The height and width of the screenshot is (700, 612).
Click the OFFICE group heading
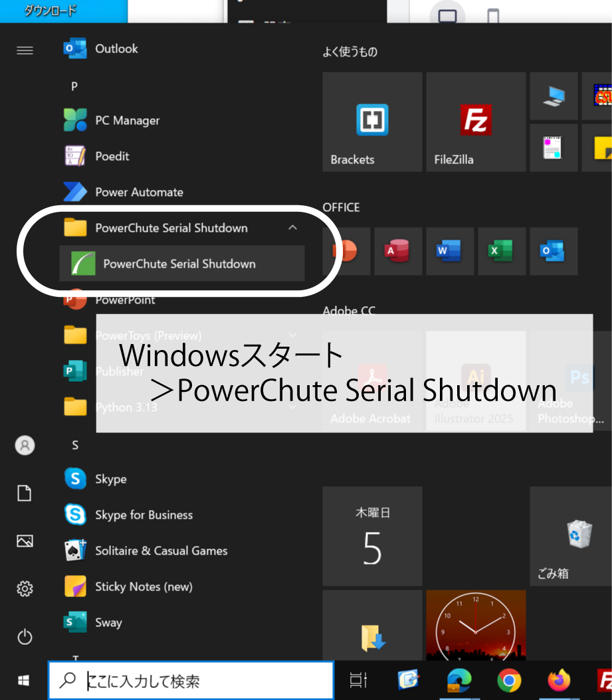341,208
